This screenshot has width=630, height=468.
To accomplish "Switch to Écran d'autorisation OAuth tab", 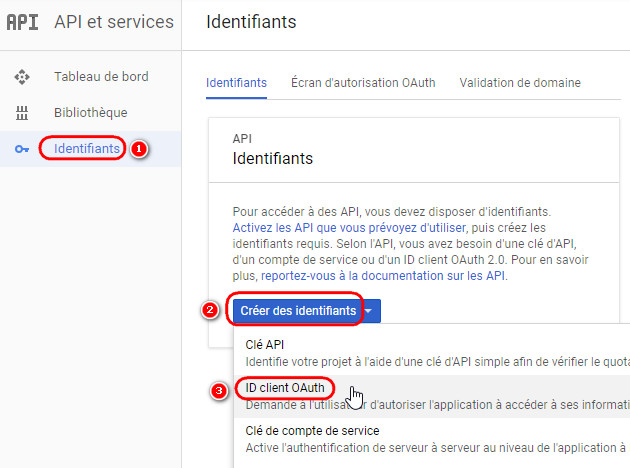I will [x=363, y=82].
